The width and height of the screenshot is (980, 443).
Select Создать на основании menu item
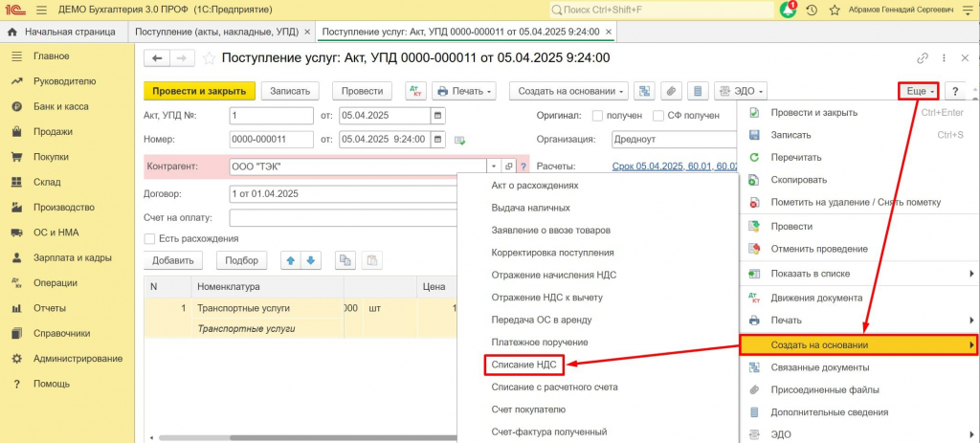click(858, 344)
